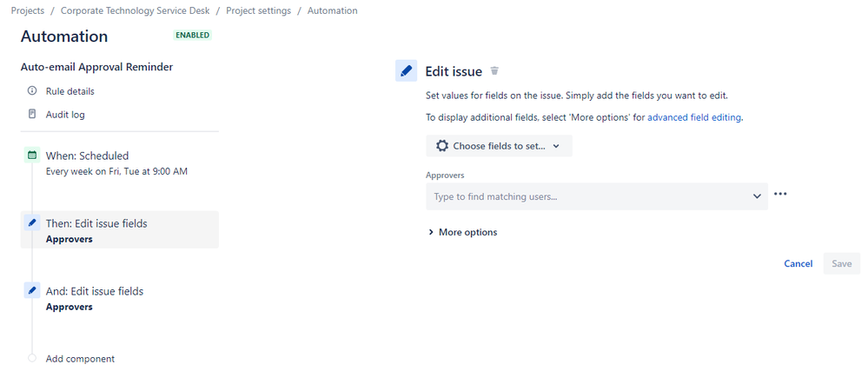Viewport: 868px width, 371px height.
Task: Click the Scheduled trigger calendar icon
Action: point(32,155)
